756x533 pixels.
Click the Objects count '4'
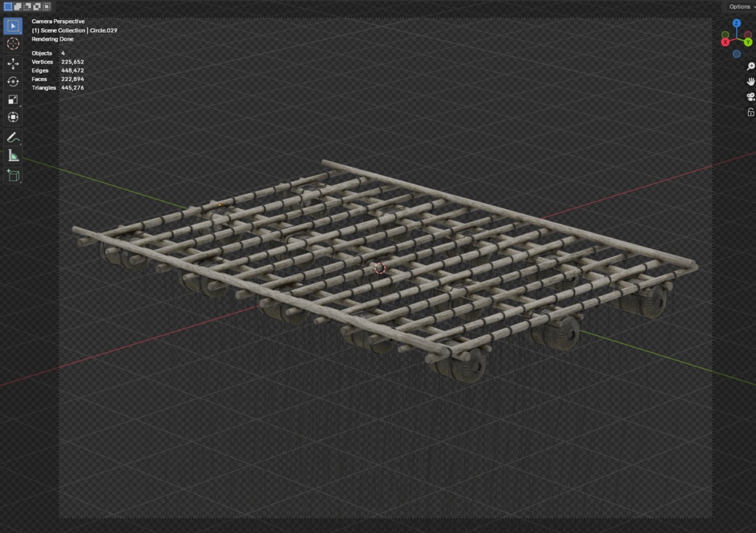[x=63, y=53]
